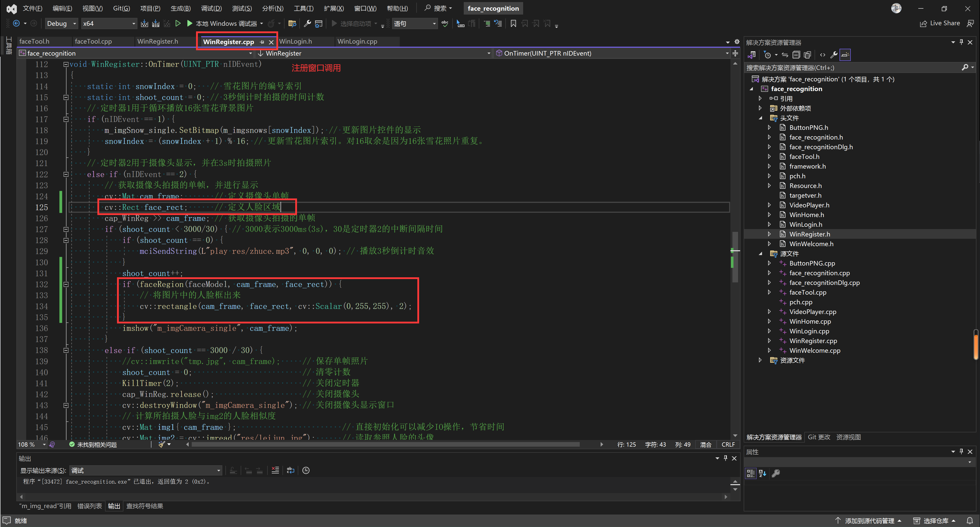This screenshot has width=980, height=527.
Task: Click the Clear All icon in the Output panel
Action: click(x=275, y=470)
